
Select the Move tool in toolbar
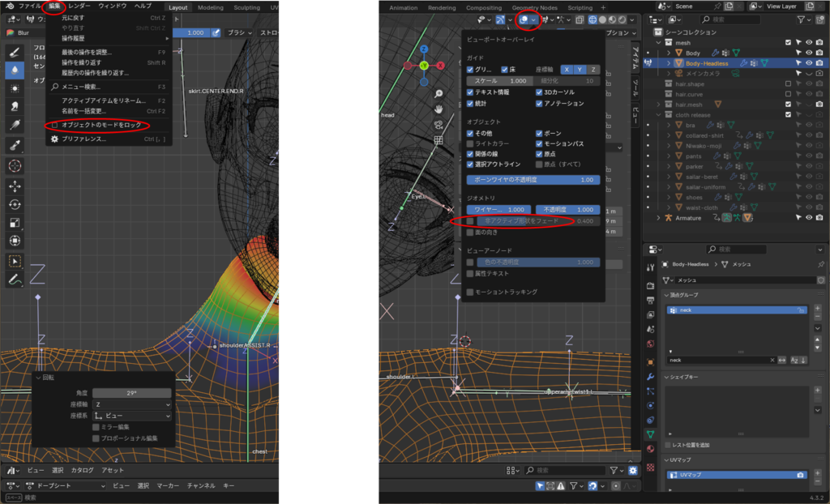coord(15,186)
